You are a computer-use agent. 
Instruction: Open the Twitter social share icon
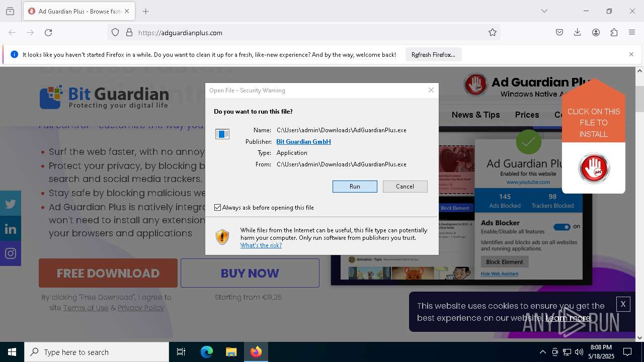click(11, 204)
